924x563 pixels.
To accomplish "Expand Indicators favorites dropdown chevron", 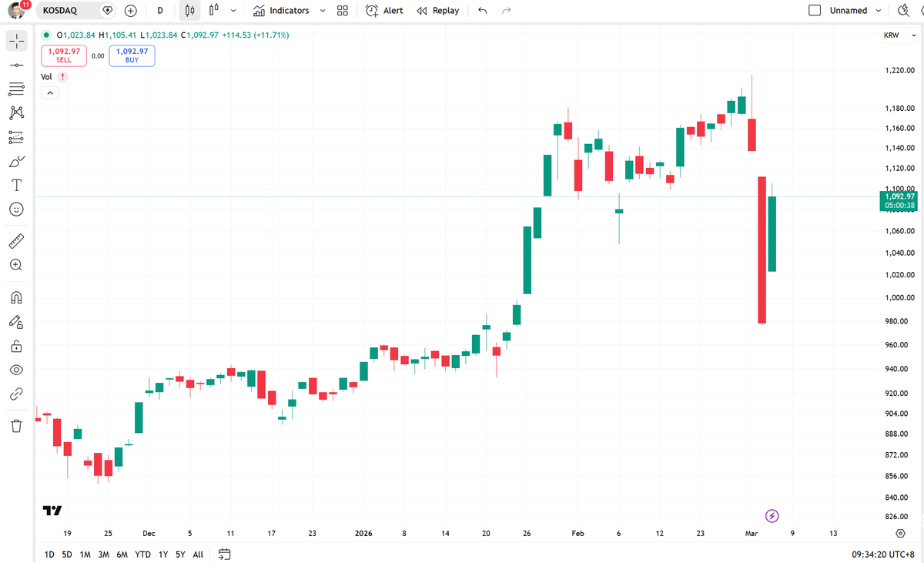I will pos(323,11).
